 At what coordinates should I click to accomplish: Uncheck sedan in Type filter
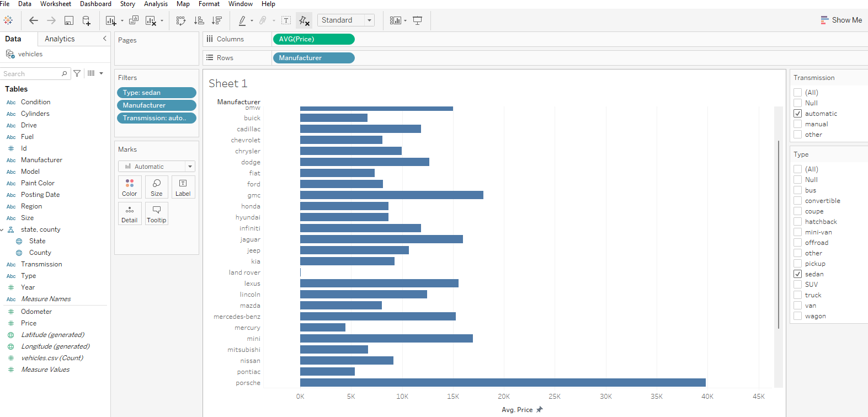click(x=798, y=274)
